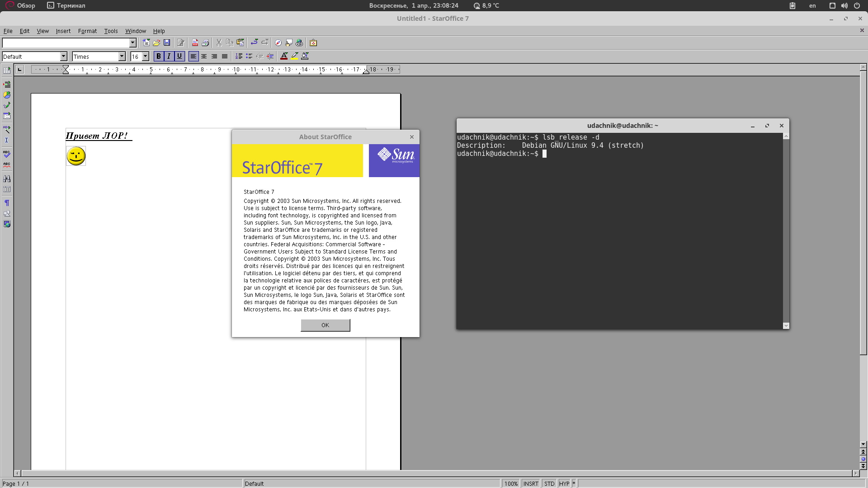This screenshot has height=488, width=868.
Task: Click the 100% zoom status field
Action: [x=511, y=483]
